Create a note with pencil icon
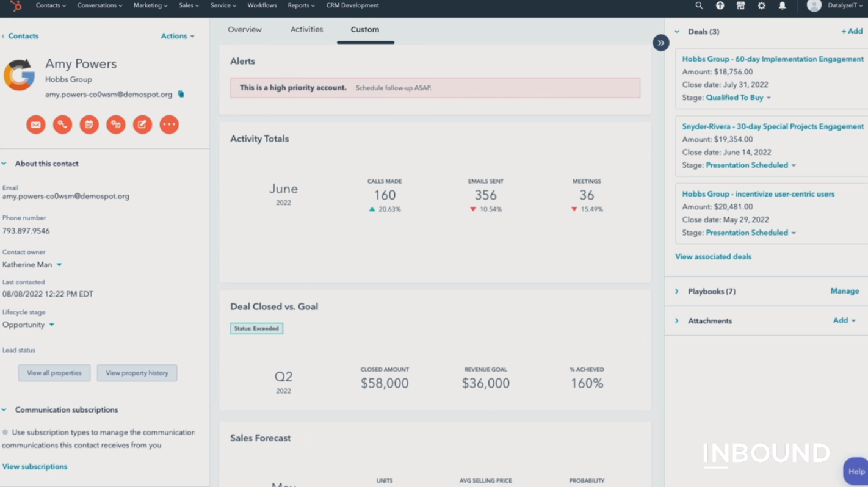 tap(142, 124)
